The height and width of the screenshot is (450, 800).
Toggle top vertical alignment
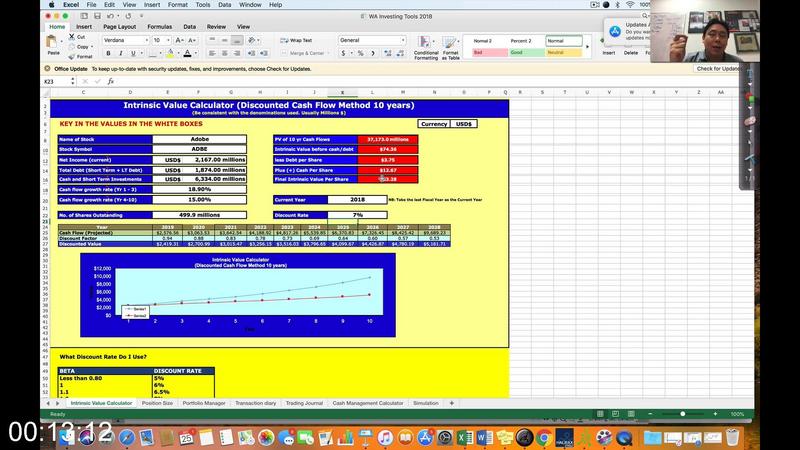(212, 40)
